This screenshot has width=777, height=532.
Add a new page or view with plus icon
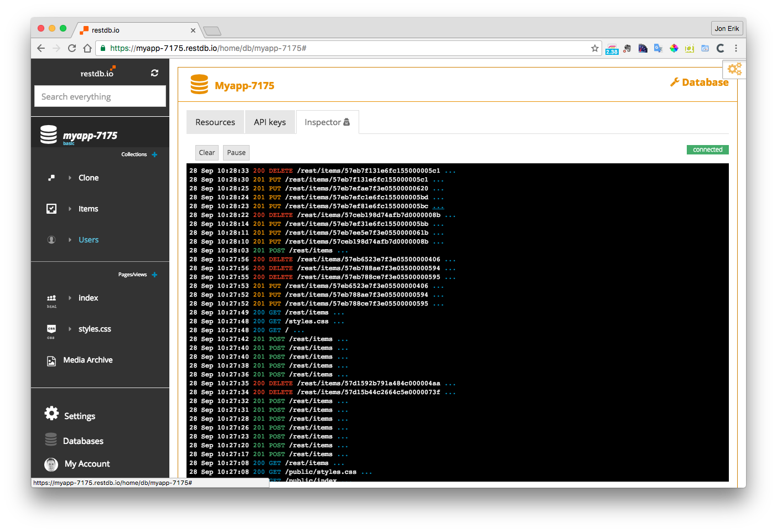154,275
